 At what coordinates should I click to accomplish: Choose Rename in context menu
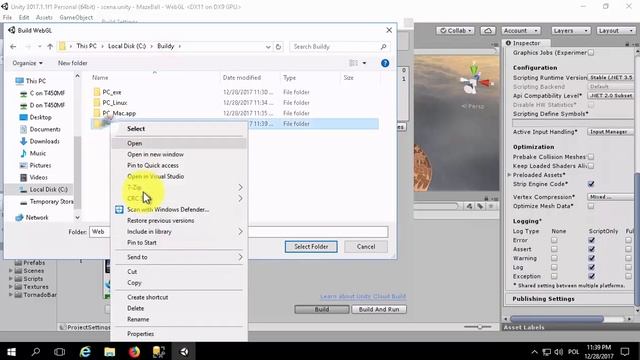pos(179,319)
